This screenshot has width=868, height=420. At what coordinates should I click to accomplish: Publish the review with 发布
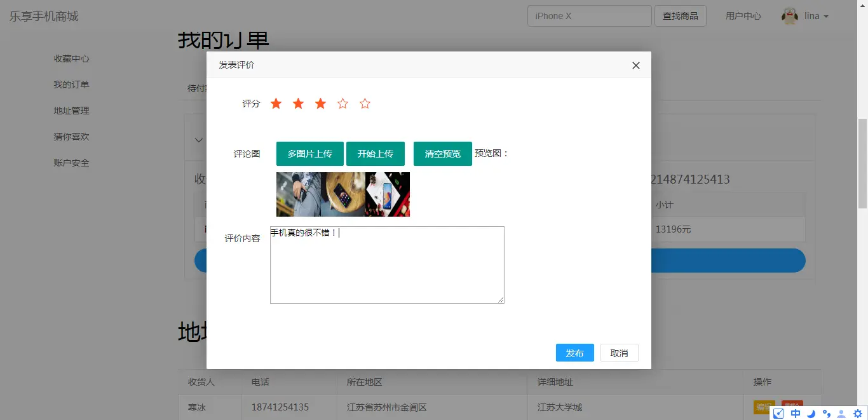(575, 353)
